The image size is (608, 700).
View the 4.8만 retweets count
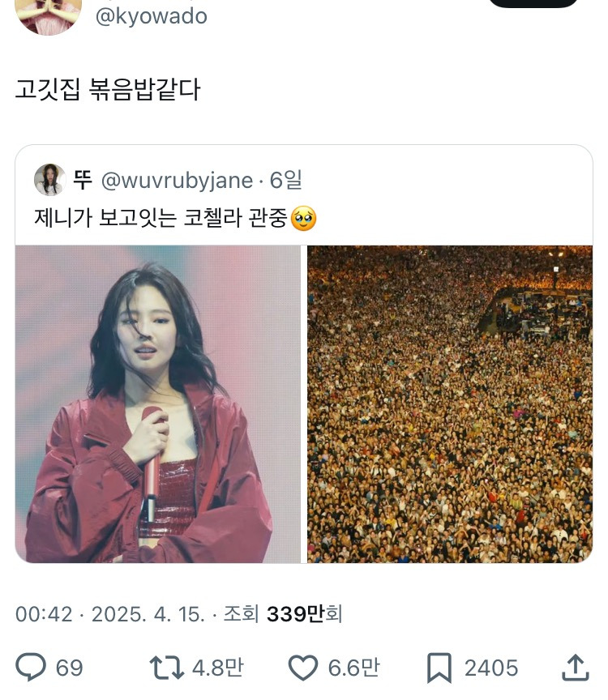pos(218,668)
